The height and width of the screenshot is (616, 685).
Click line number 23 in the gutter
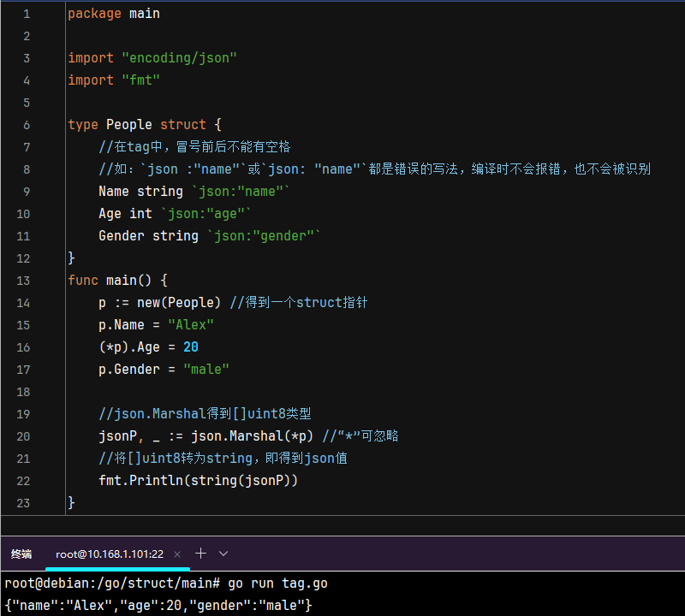(x=22, y=503)
